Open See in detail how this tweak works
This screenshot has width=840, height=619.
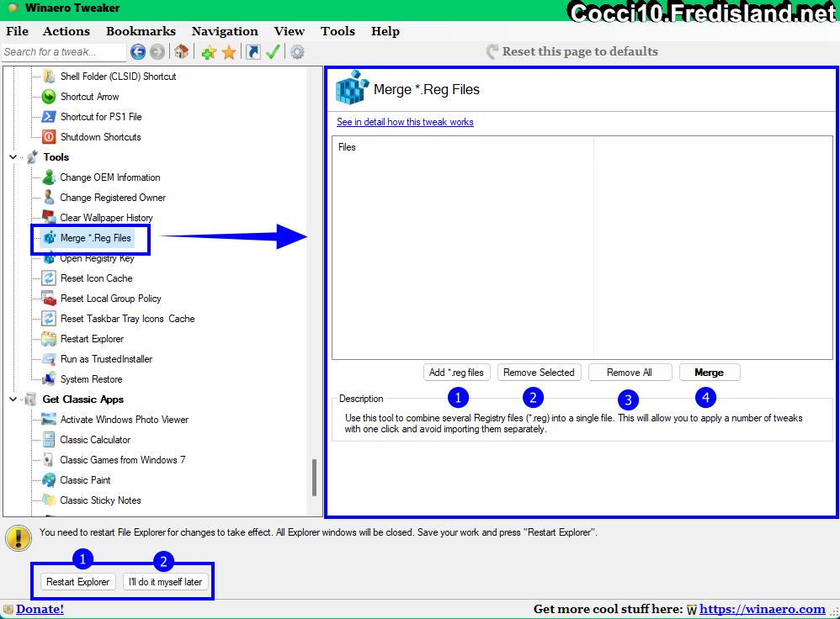(x=405, y=122)
